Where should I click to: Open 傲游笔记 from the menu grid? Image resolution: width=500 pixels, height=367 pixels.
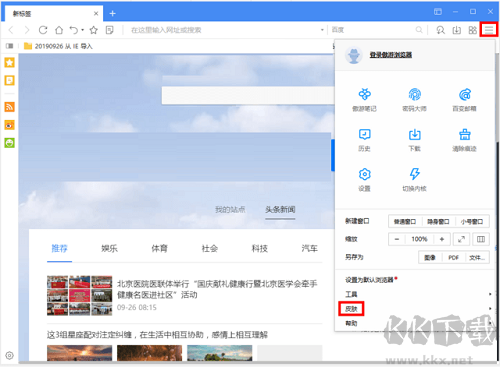click(364, 100)
